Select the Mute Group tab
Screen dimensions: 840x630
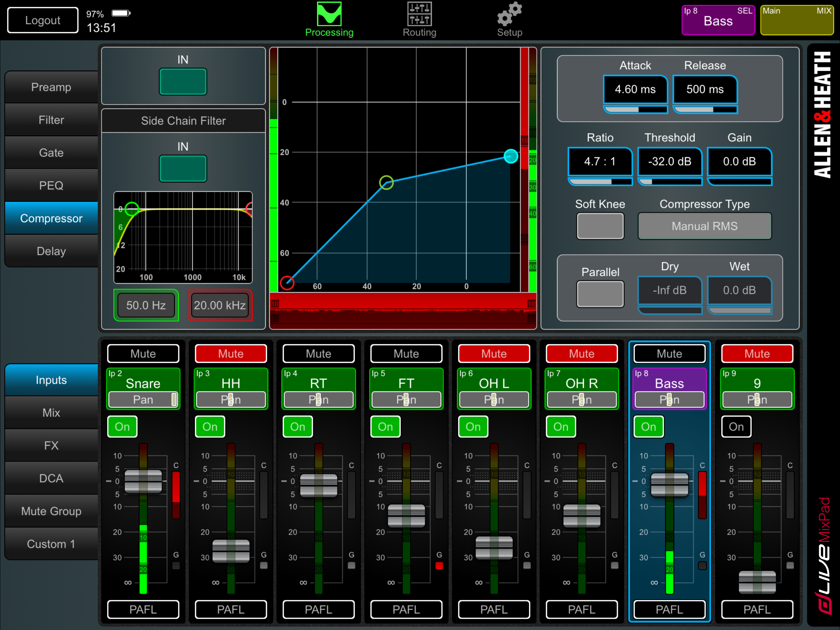click(x=51, y=511)
